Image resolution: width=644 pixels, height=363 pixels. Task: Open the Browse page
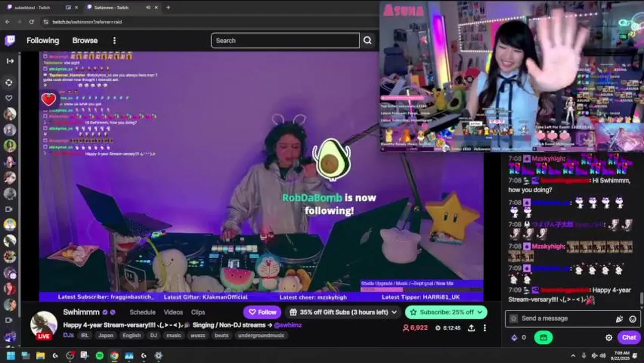85,40
